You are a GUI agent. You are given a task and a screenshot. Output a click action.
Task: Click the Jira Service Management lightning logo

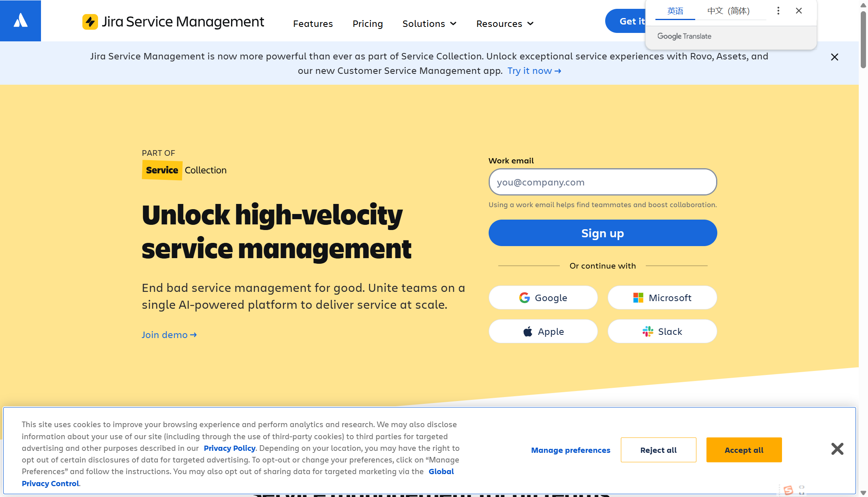tap(90, 22)
